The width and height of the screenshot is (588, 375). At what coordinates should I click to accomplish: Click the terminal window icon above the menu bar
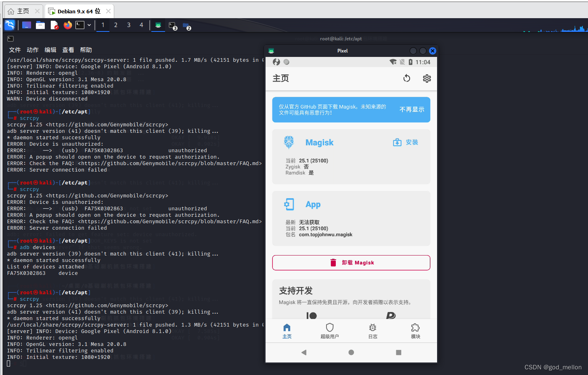click(10, 39)
